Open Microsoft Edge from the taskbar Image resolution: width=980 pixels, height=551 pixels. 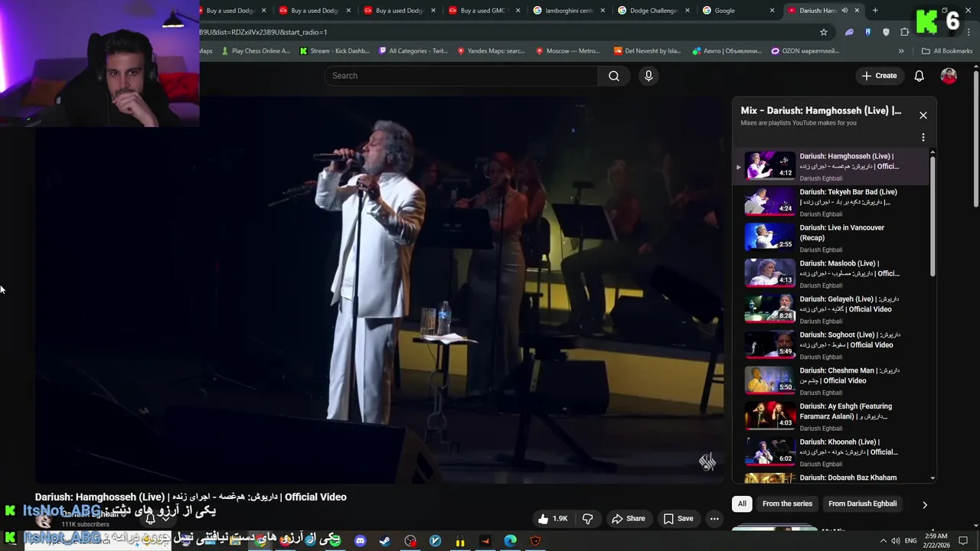(510, 541)
